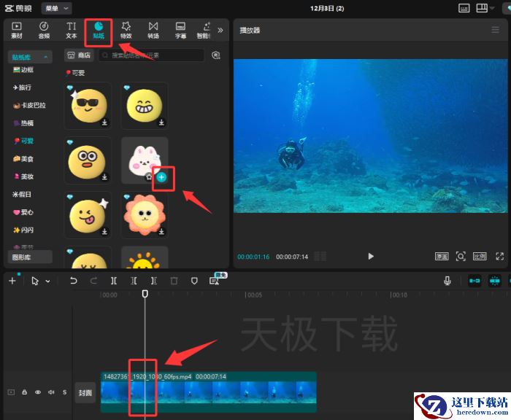The image size is (511, 420).
Task: Start voiceover recording with microphone icon
Action: pyautogui.click(x=447, y=281)
